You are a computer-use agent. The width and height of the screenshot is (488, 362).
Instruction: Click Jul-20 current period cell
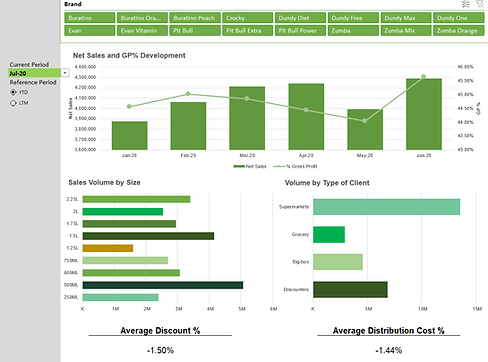click(x=34, y=73)
